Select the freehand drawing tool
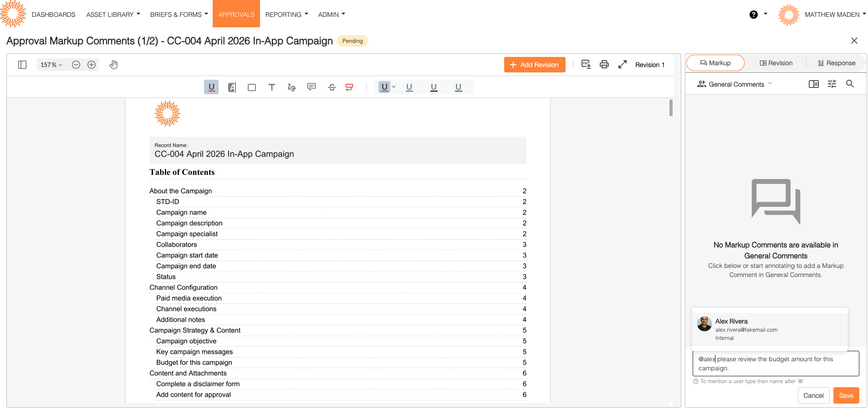Image resolution: width=868 pixels, height=410 pixels. (292, 87)
